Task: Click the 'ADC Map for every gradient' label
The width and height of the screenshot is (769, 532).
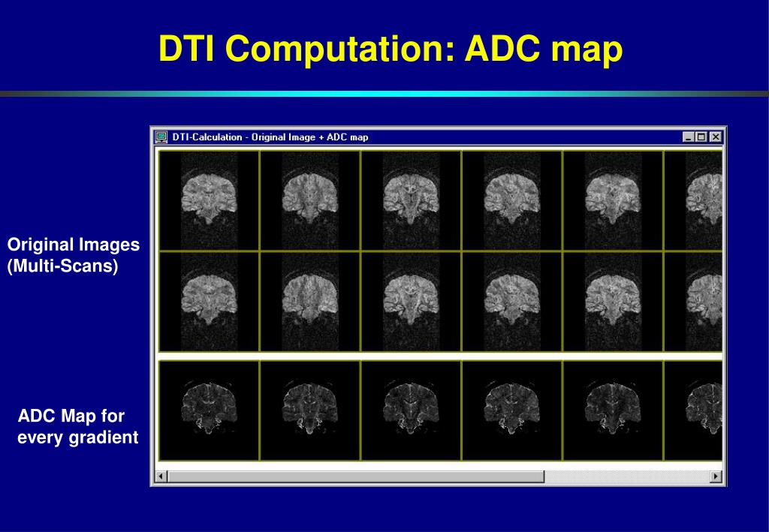Action: click(77, 427)
